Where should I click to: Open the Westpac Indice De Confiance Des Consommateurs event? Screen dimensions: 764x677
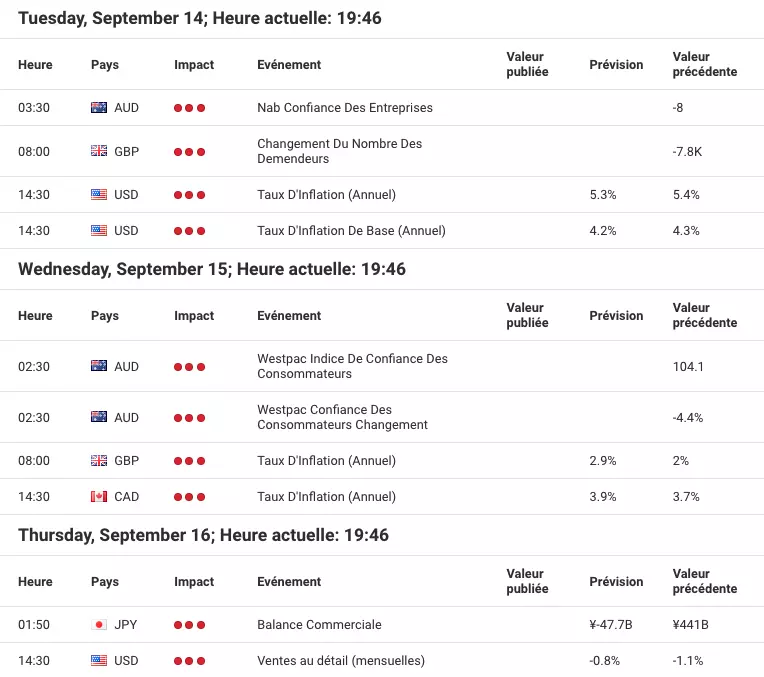point(352,366)
